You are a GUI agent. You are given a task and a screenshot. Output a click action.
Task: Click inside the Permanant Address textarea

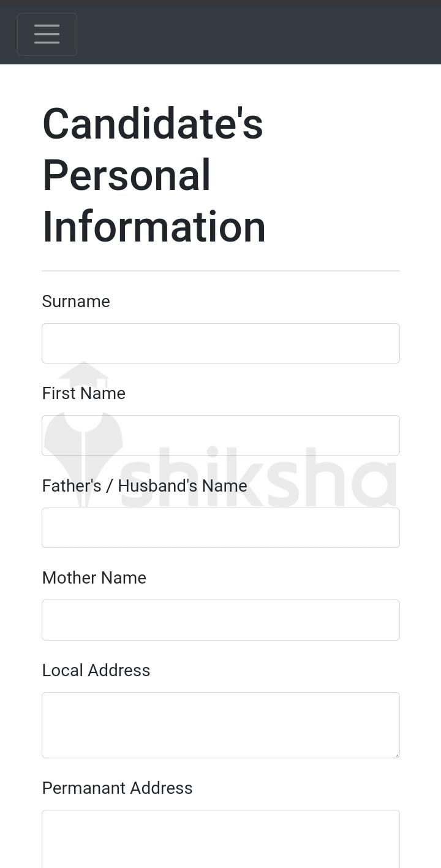(221, 840)
